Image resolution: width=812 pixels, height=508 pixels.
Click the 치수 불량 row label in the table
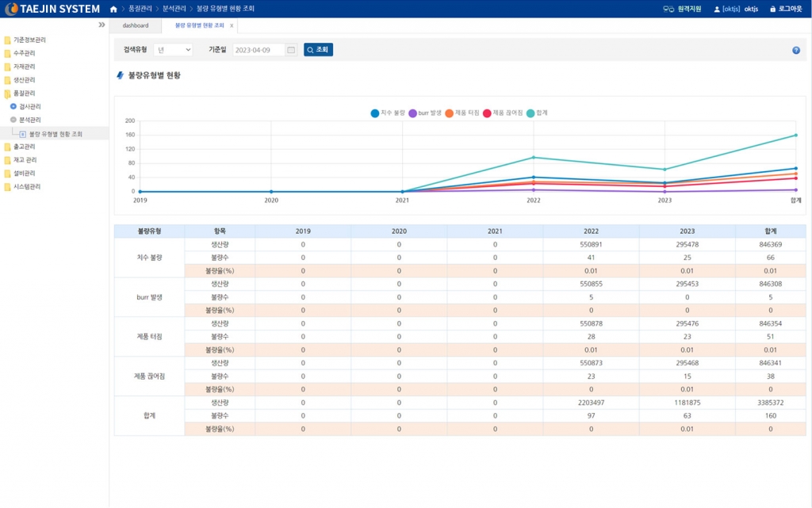(x=149, y=258)
